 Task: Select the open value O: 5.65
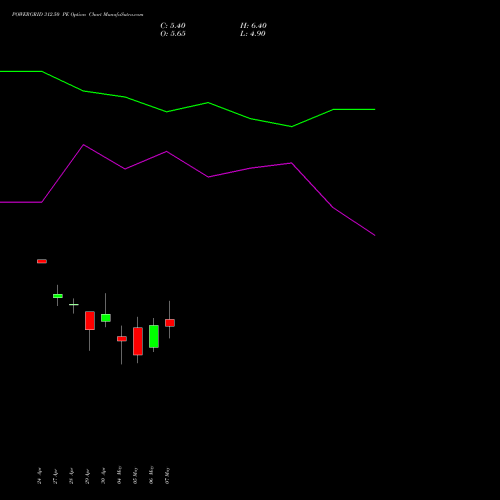coord(173,34)
